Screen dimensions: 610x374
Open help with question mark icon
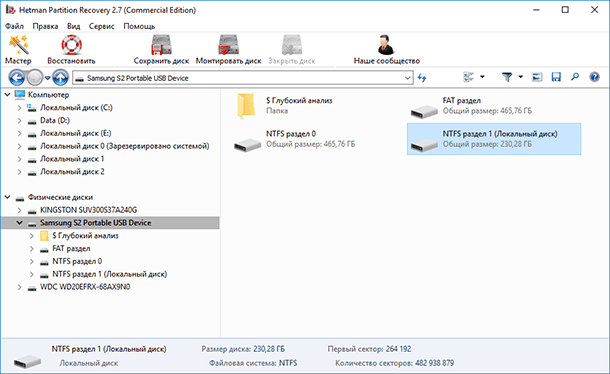click(x=594, y=77)
